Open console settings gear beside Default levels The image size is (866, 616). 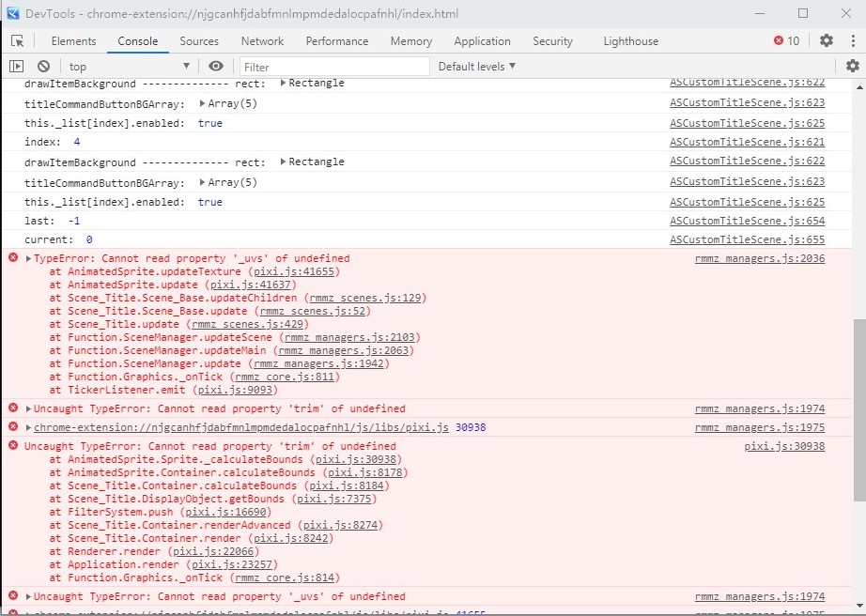pos(853,67)
